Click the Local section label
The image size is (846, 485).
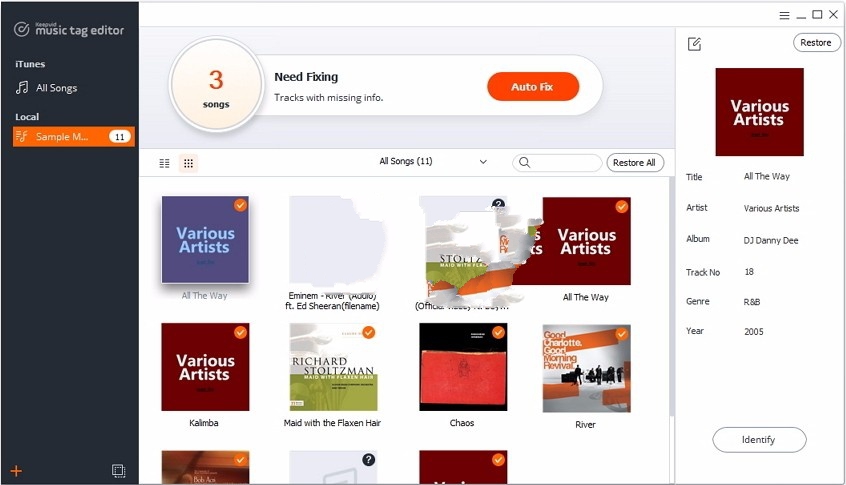[x=27, y=117]
